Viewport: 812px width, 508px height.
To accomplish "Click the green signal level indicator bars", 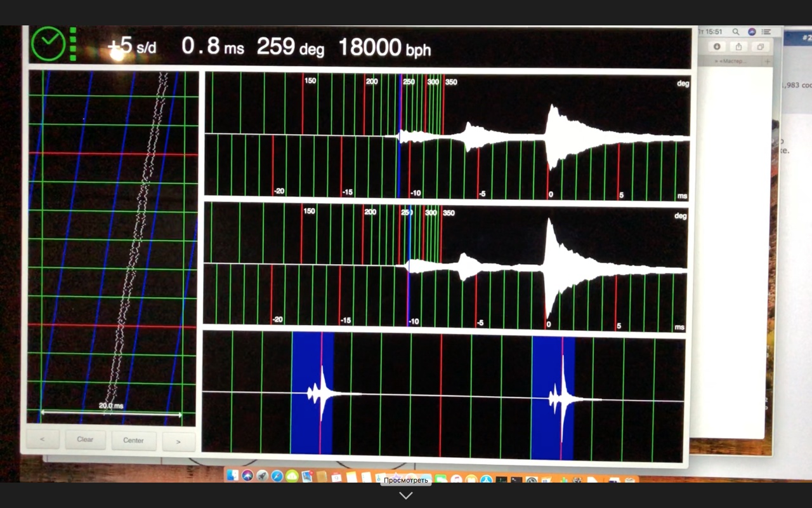I will [x=73, y=44].
